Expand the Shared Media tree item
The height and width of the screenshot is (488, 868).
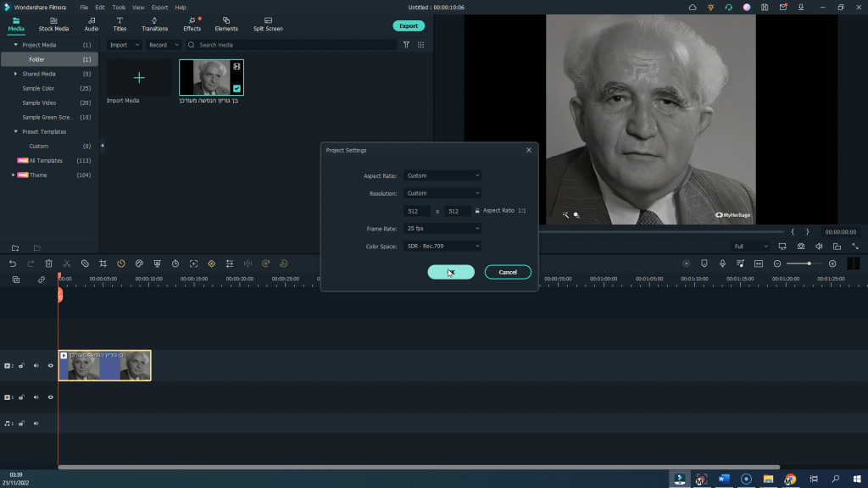pos(15,74)
